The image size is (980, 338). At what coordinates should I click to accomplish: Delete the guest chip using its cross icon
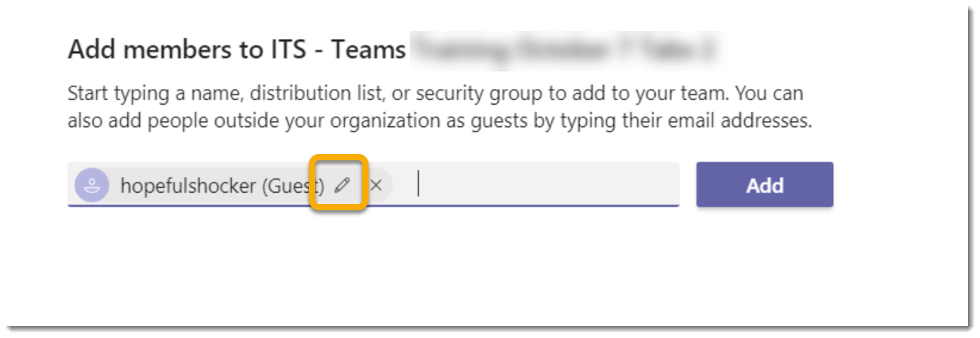coord(376,185)
